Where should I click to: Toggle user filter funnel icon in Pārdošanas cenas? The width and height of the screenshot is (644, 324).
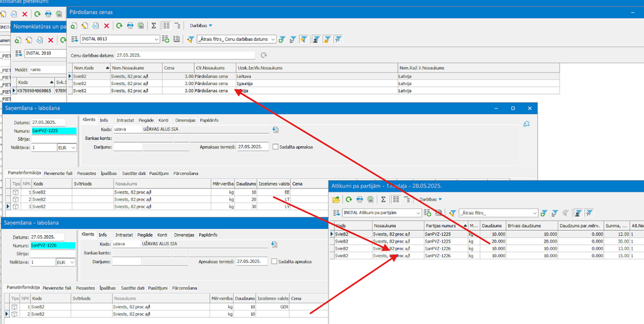click(x=316, y=39)
